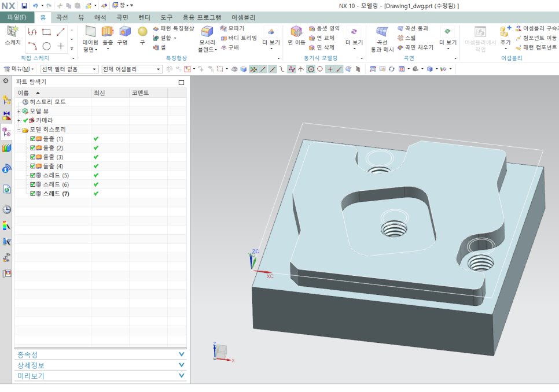Open the History clock sidebar tab
559x392 pixels.
coord(6,209)
